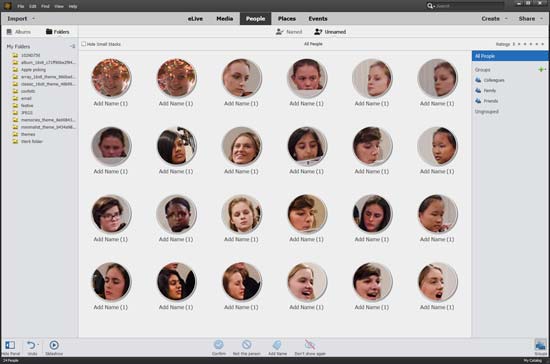Select All People in right panel
This screenshot has width=550, height=364.
tap(510, 56)
